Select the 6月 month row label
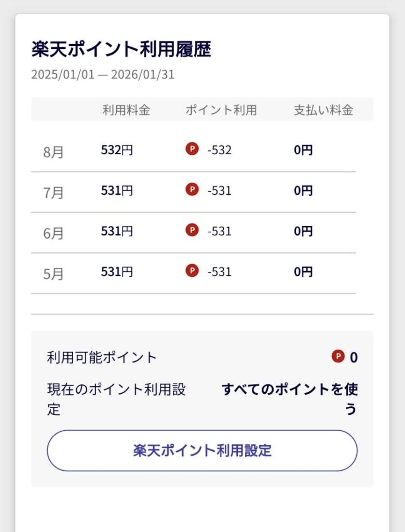 pos(53,233)
